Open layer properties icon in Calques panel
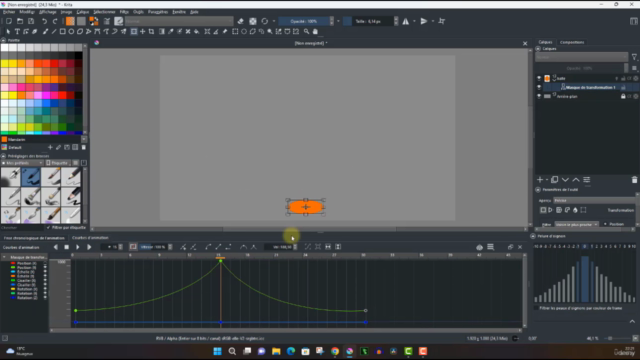 [x=587, y=180]
